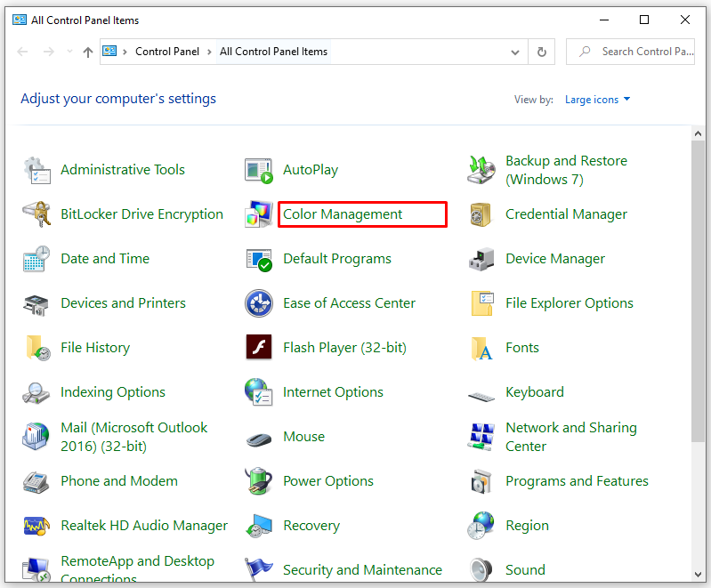The width and height of the screenshot is (711, 588).
Task: Open the Administrative Tools link
Action: tap(123, 170)
